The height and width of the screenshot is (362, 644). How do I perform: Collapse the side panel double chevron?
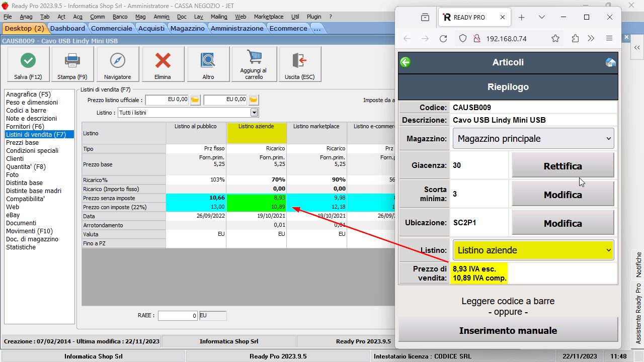click(x=637, y=47)
